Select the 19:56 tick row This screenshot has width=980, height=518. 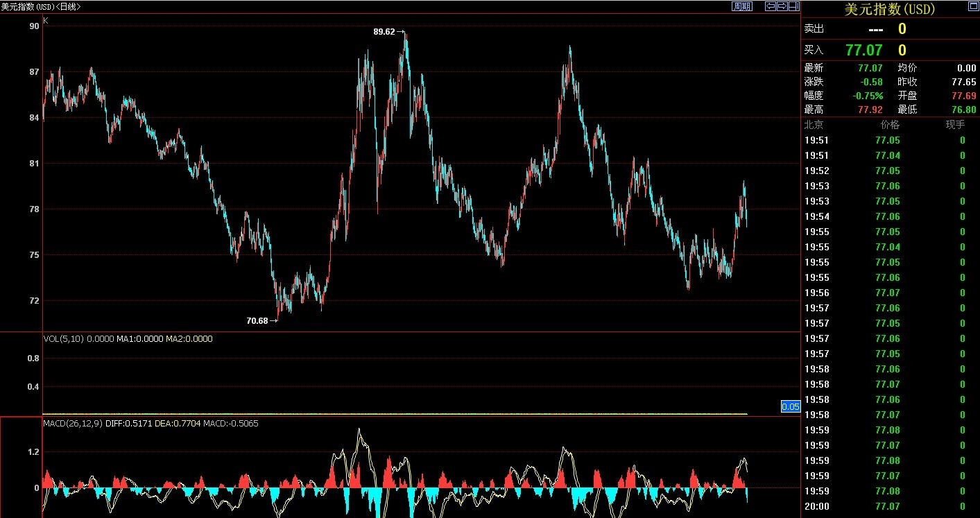(x=891, y=293)
